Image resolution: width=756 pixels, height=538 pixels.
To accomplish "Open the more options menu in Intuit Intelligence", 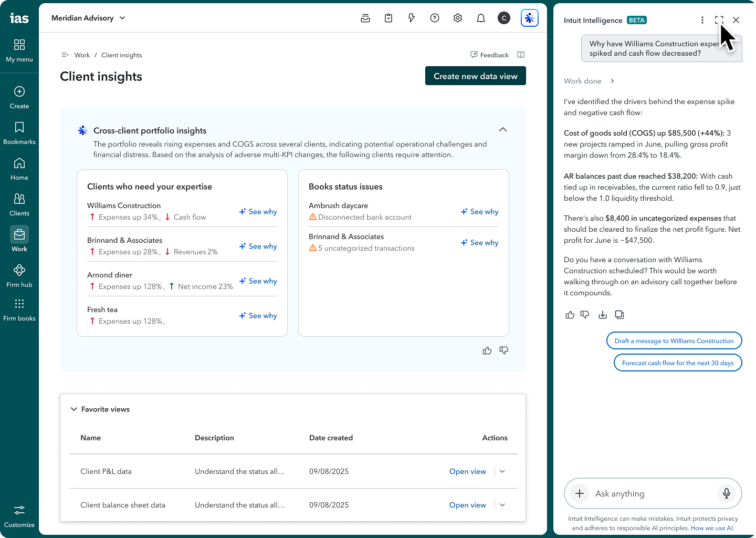I will click(x=702, y=20).
